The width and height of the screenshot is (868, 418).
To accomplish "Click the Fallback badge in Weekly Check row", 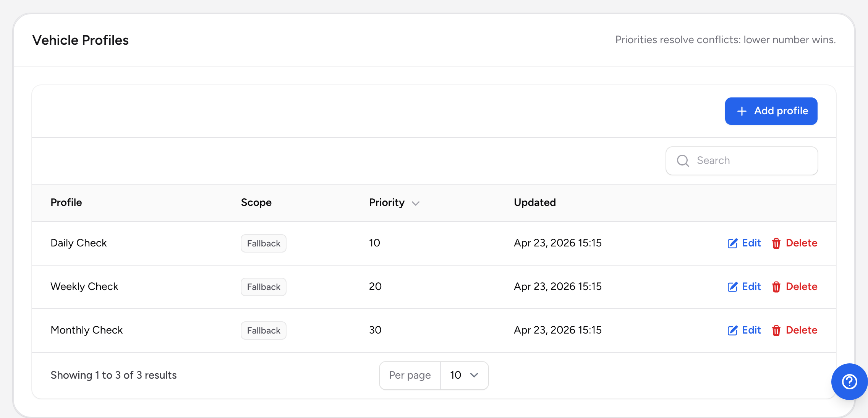I will [x=264, y=287].
